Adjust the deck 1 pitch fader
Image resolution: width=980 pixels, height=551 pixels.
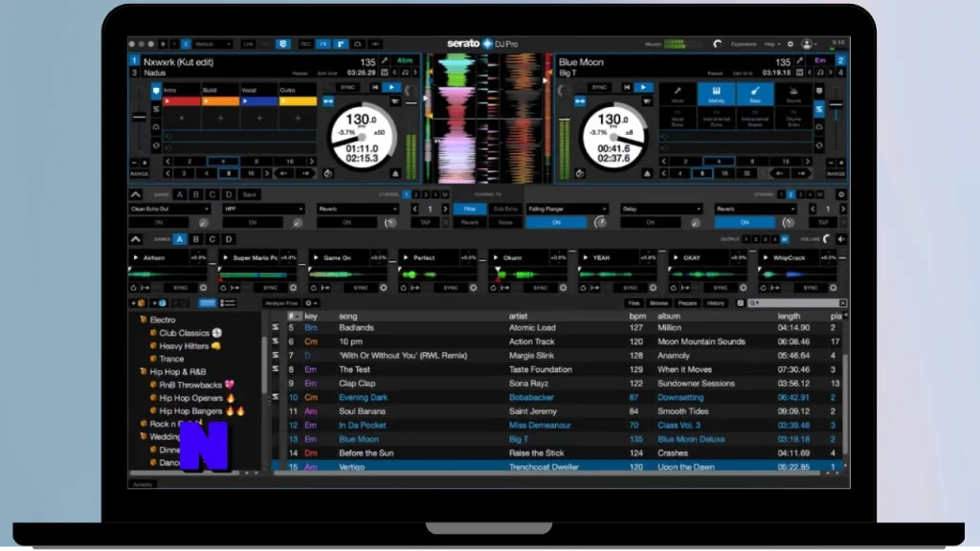[x=139, y=118]
